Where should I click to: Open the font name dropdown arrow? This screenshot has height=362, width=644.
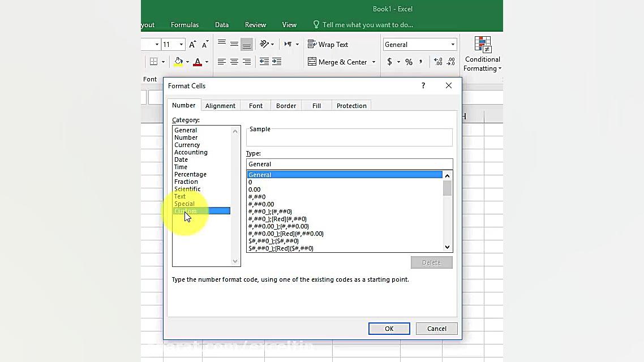pos(157,44)
